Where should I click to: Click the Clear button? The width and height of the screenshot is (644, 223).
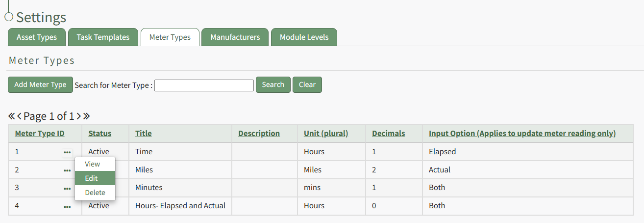[307, 84]
